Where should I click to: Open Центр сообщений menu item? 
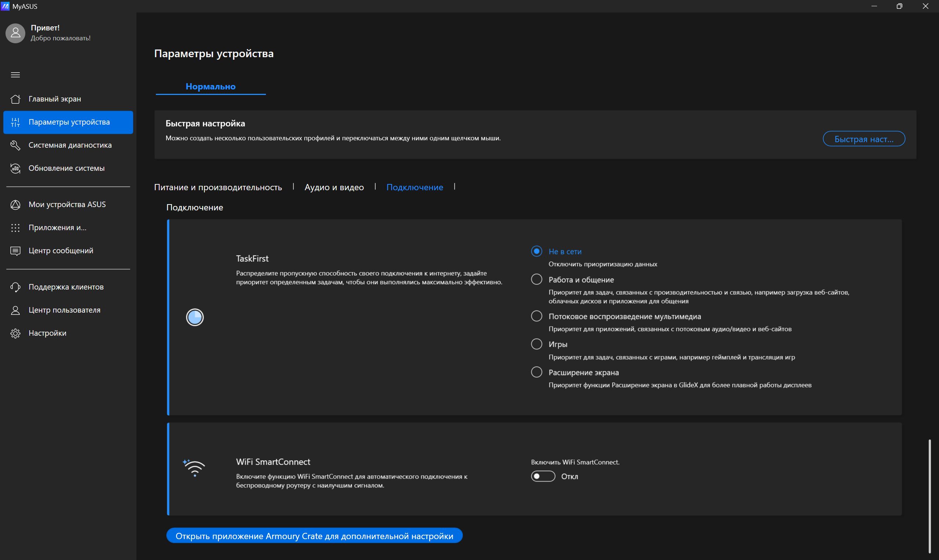(x=68, y=251)
